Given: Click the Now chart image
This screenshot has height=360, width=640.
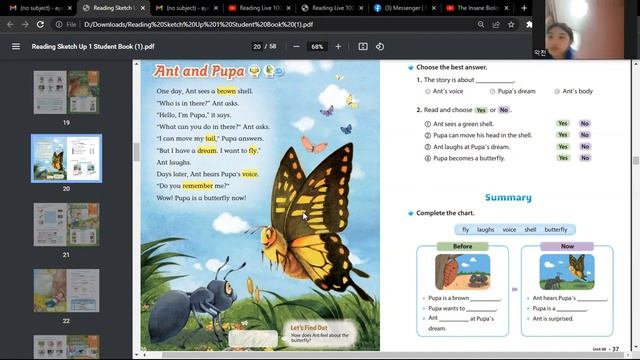Looking at the screenshot, I should click(567, 272).
